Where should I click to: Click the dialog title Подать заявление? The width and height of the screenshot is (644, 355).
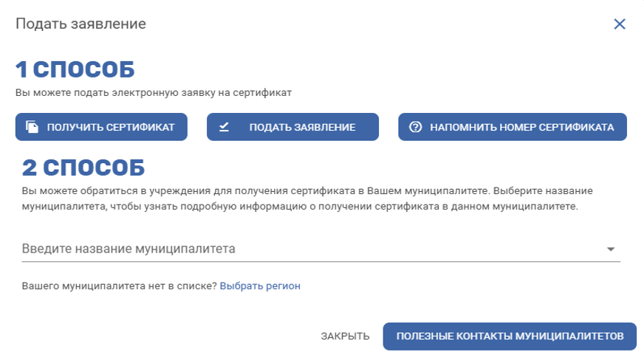pyautogui.click(x=81, y=24)
